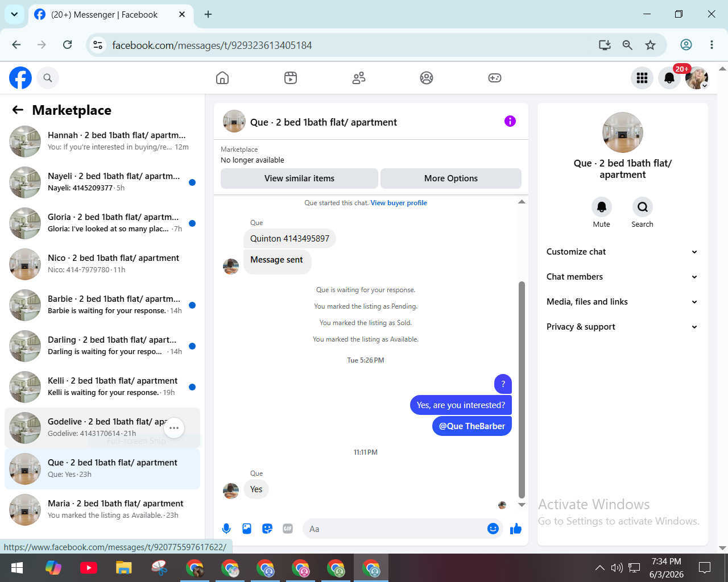Click the View similar items button
Viewport: 728px width, 582px height.
pos(299,178)
